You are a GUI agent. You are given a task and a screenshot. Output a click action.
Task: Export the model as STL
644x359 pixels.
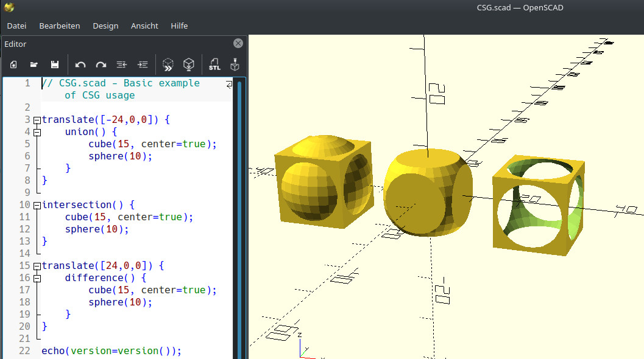pos(214,64)
